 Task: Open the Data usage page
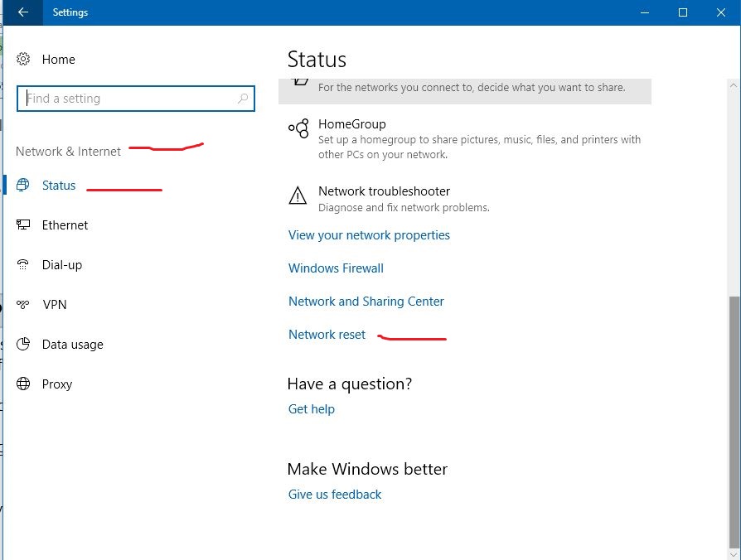(x=72, y=345)
